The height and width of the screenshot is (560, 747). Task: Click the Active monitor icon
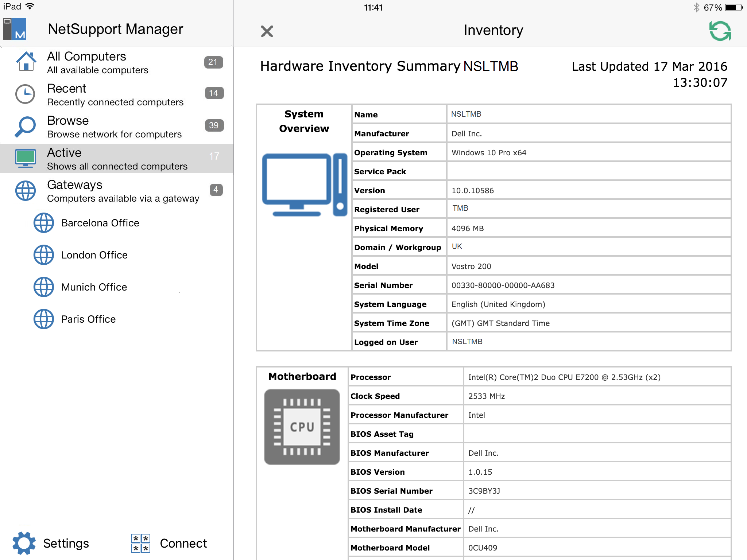click(x=25, y=158)
